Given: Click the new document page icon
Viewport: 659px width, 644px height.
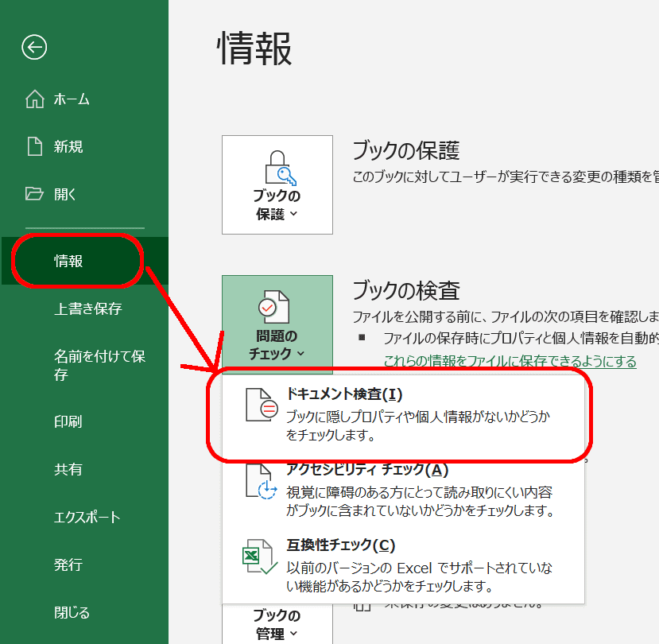Looking at the screenshot, I should pyautogui.click(x=34, y=146).
